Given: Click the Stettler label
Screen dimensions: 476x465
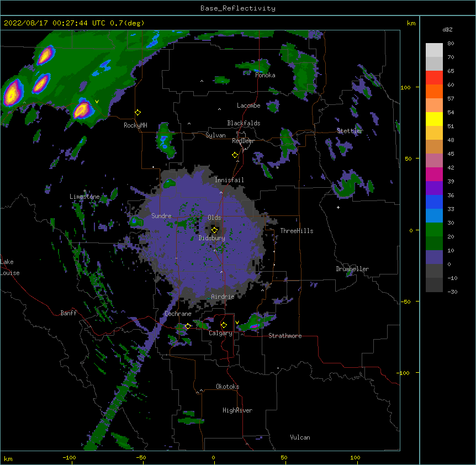Looking at the screenshot, I should 350,131.
